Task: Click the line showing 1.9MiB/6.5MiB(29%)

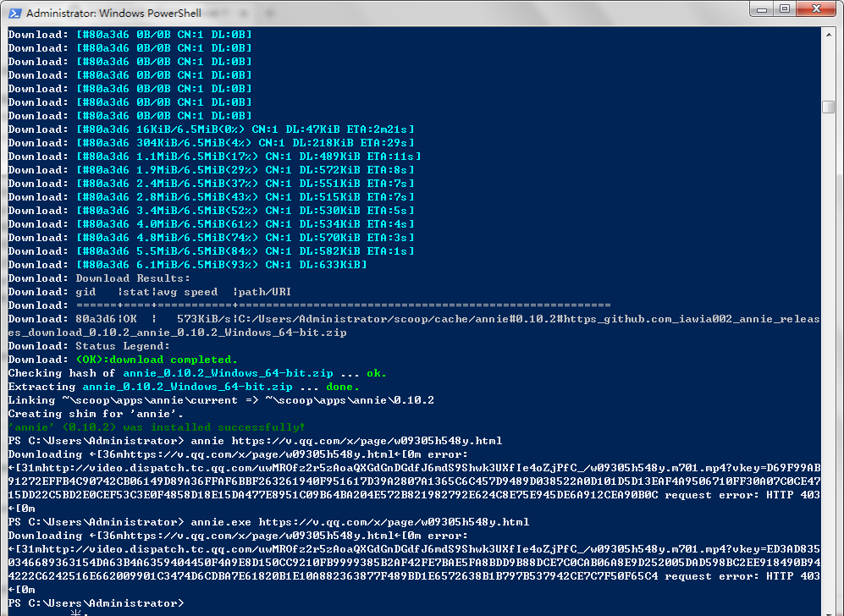Action: [x=211, y=169]
